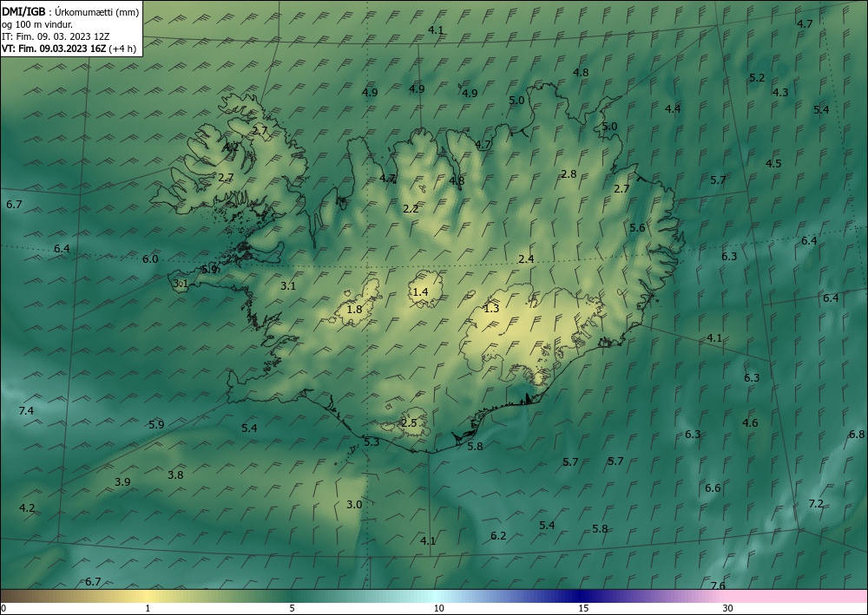Image resolution: width=868 pixels, height=615 pixels.
Task: Select the 'og 100 m vindur.' subtitle text
Action: [37, 24]
